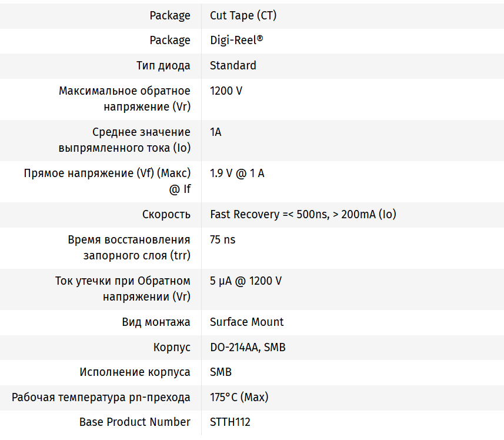504x440 pixels.
Task: Select the 'Максимальное обратное напряжение (Vr)' label
Action: click(x=125, y=99)
